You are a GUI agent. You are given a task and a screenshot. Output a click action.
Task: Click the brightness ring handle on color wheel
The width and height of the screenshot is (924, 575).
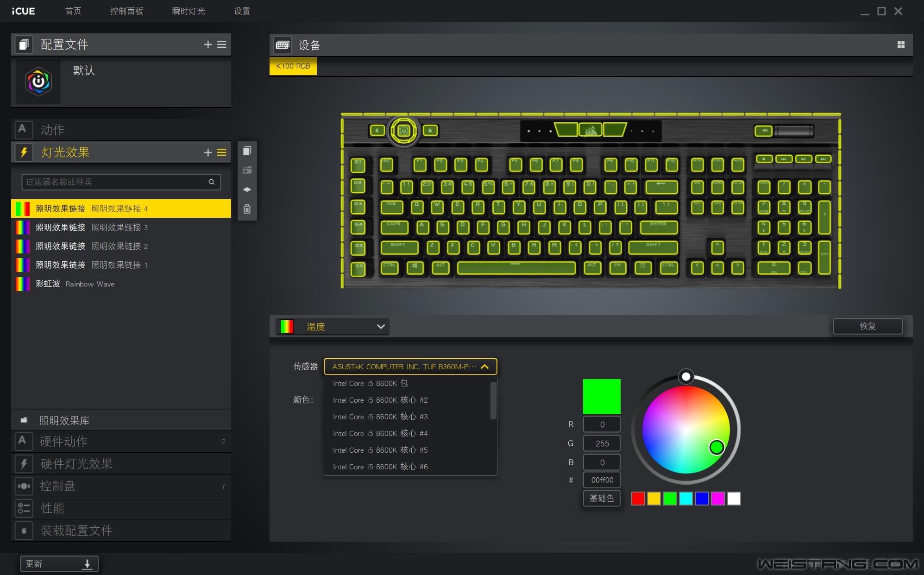tap(686, 377)
